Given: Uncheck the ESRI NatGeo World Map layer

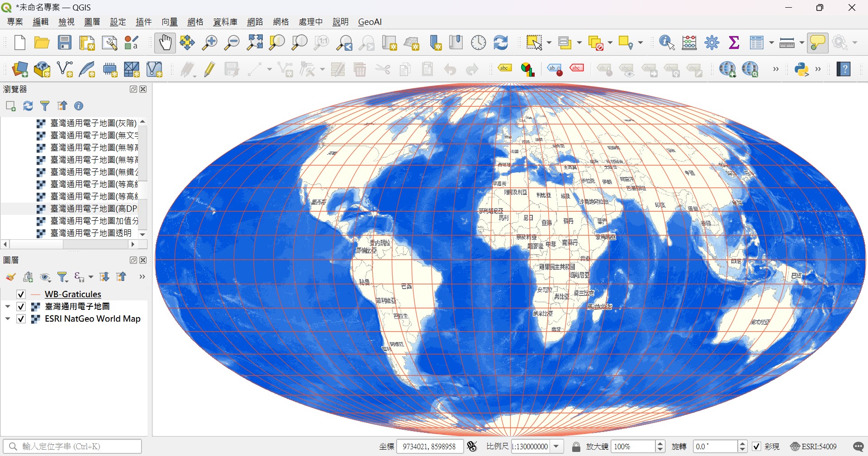Looking at the screenshot, I should 21,319.
